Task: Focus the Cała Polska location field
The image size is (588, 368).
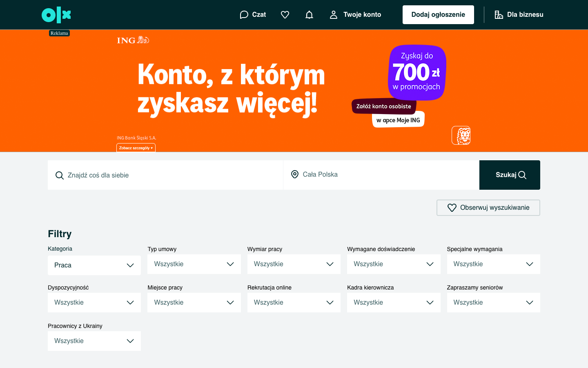Action: (381, 175)
